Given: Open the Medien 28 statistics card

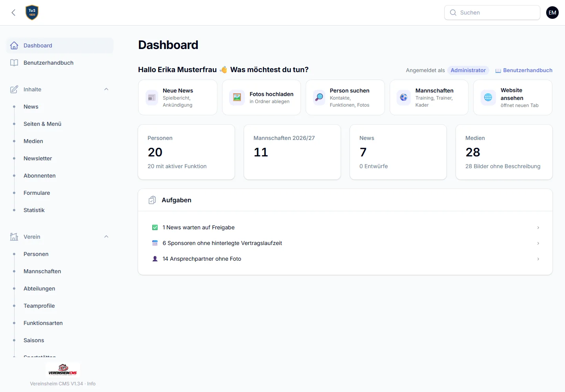Looking at the screenshot, I should 504,152.
